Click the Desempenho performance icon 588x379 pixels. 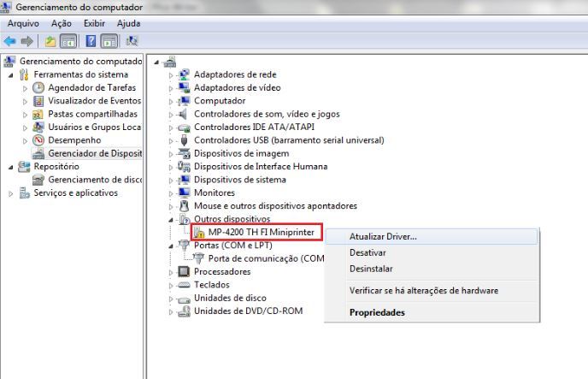(38, 140)
